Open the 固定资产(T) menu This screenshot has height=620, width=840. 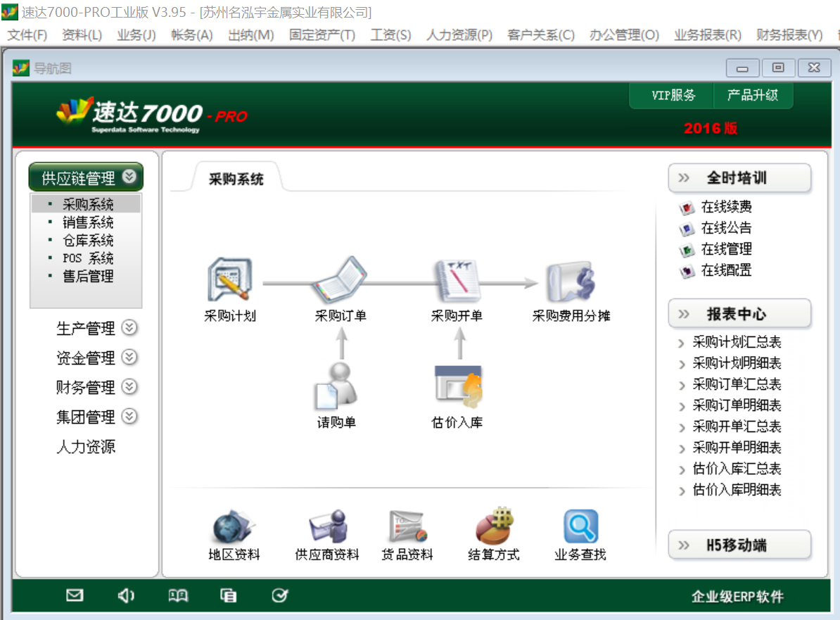pyautogui.click(x=322, y=34)
